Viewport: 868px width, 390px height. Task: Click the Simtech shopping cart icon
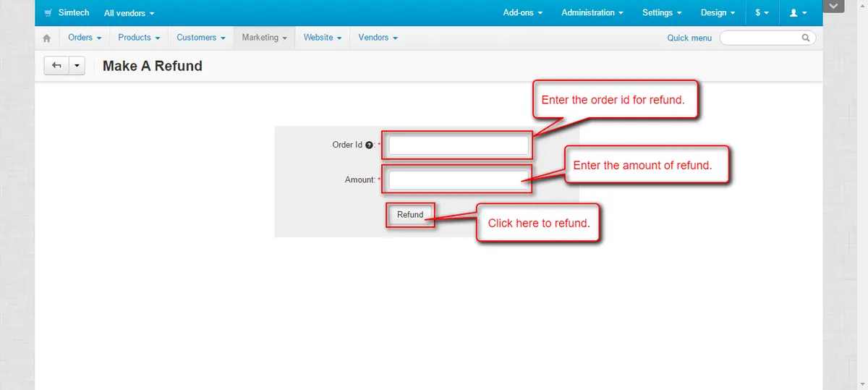coord(48,13)
